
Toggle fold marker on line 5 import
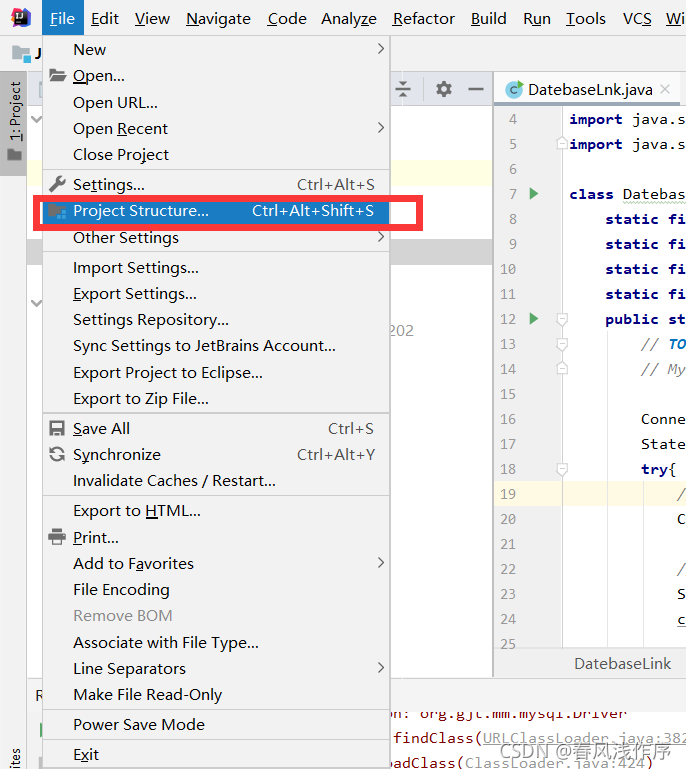[x=562, y=144]
